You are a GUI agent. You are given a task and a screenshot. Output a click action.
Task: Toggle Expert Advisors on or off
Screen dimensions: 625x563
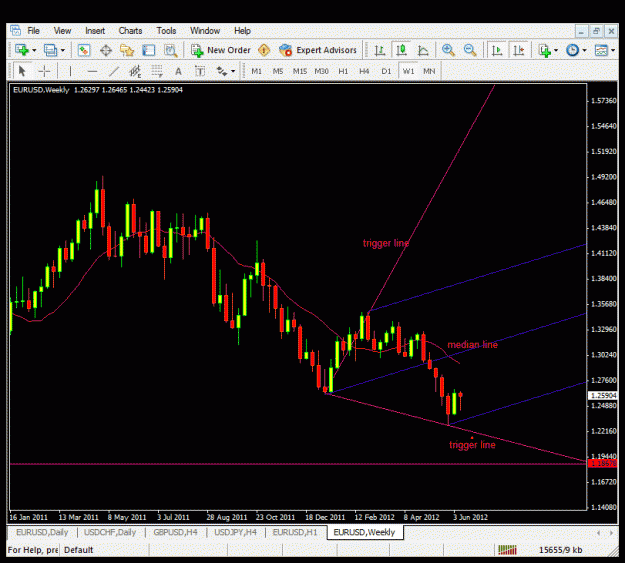(318, 50)
